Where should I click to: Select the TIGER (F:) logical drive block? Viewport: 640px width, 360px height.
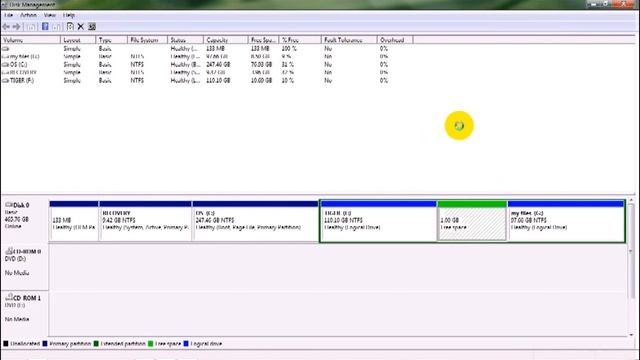379,221
